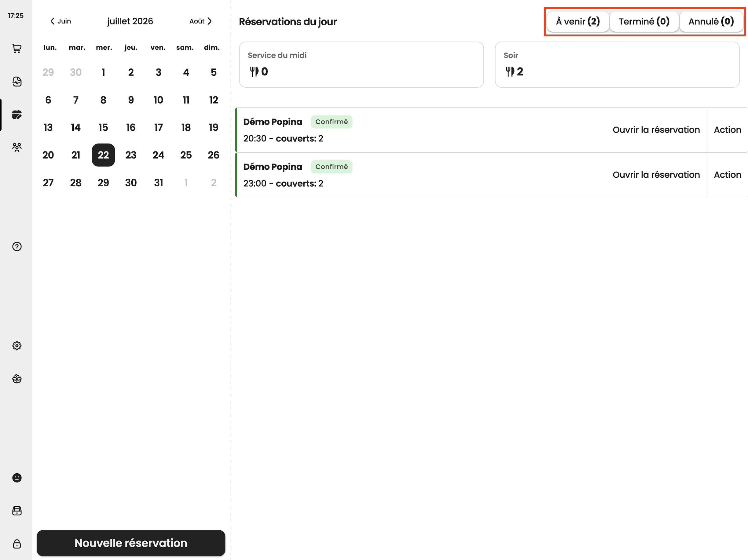The width and height of the screenshot is (748, 560).
Task: Select July 4 in calendar
Action: (186, 72)
